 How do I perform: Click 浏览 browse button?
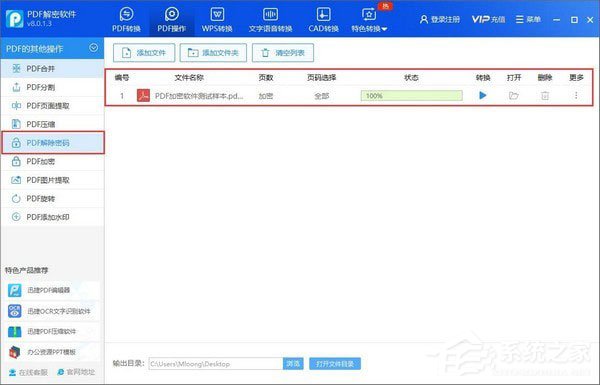pos(293,364)
